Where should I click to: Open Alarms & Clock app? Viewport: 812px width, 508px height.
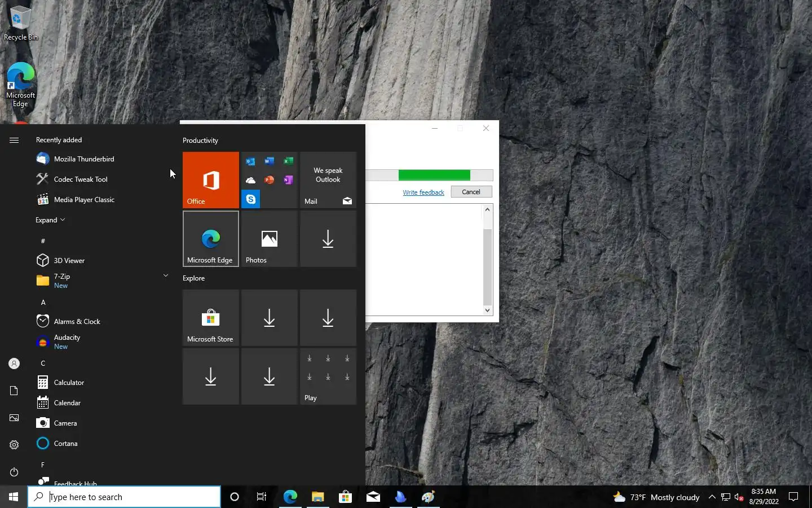[x=101, y=322]
